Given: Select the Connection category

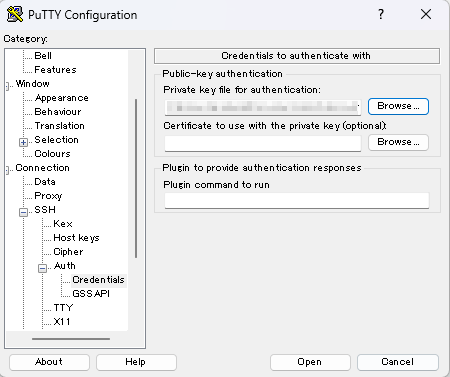Looking at the screenshot, I should click(42, 168).
